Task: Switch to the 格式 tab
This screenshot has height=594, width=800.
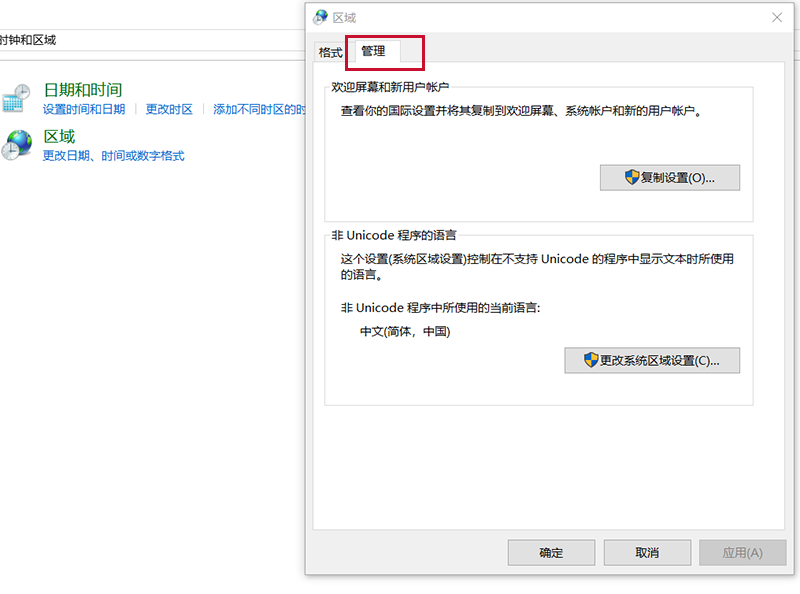Action: pyautogui.click(x=330, y=52)
